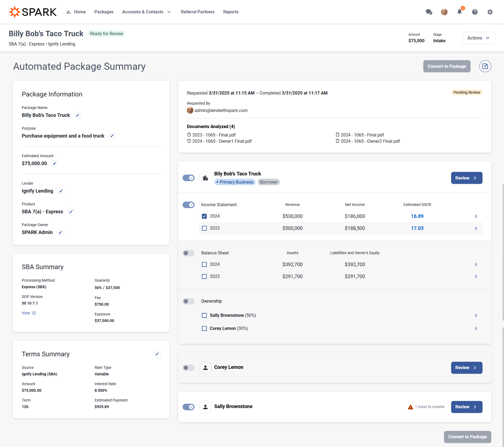Image resolution: width=504 pixels, height=447 pixels.
Task: Edit the Purpose field
Action: [x=112, y=136]
